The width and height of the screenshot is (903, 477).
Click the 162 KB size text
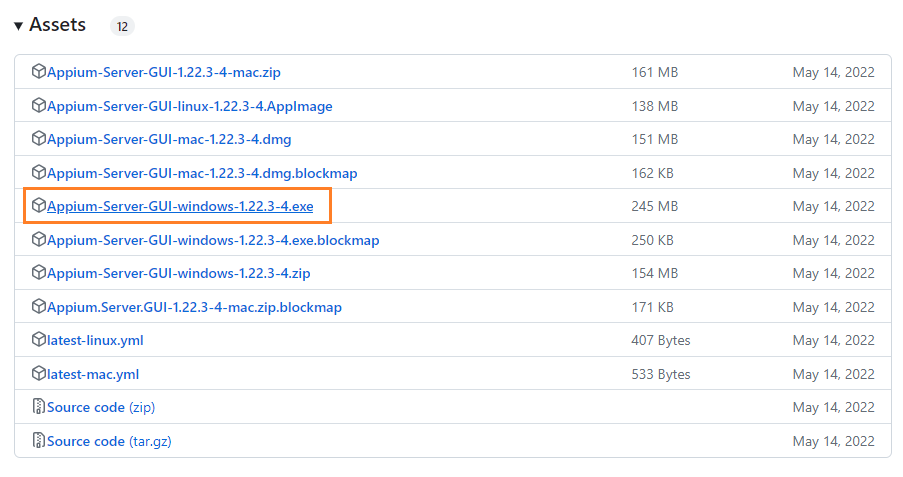click(x=652, y=173)
